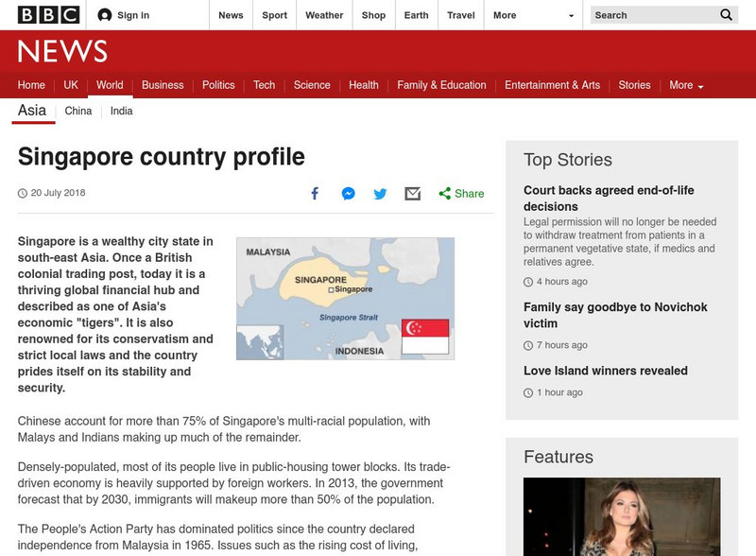Open the Sport top menu item
Screen dimensions: 756x556
[x=274, y=15]
